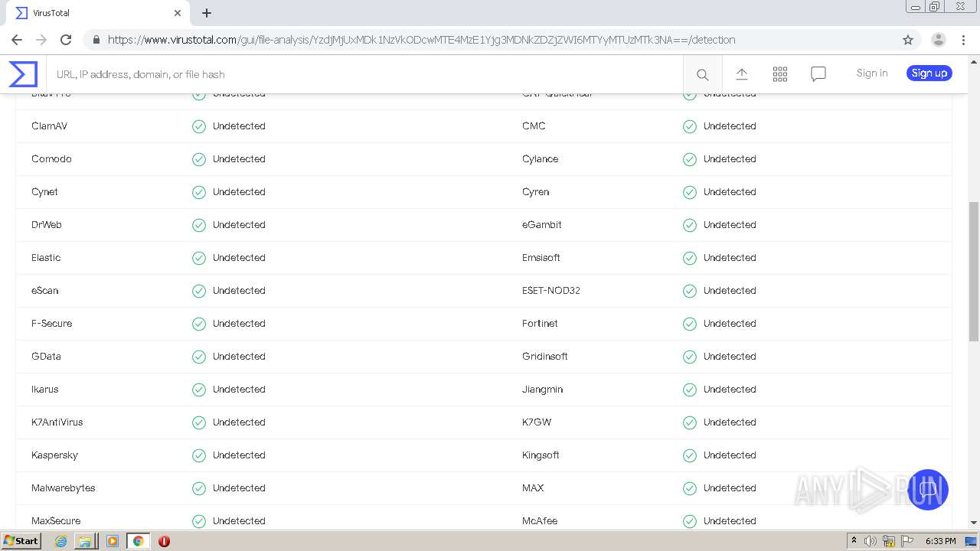Viewport: 980px width, 551px height.
Task: Open the Windows Start menu
Action: (x=21, y=541)
